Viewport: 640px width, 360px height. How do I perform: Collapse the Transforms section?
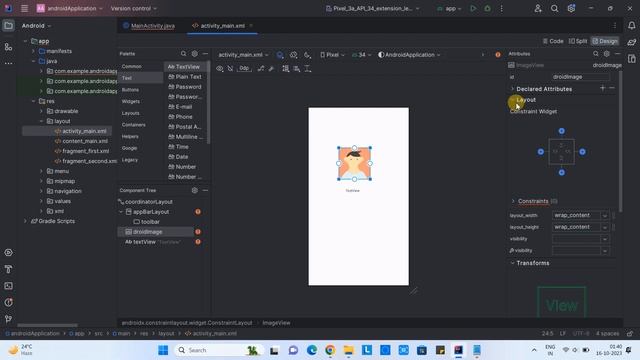click(x=512, y=263)
